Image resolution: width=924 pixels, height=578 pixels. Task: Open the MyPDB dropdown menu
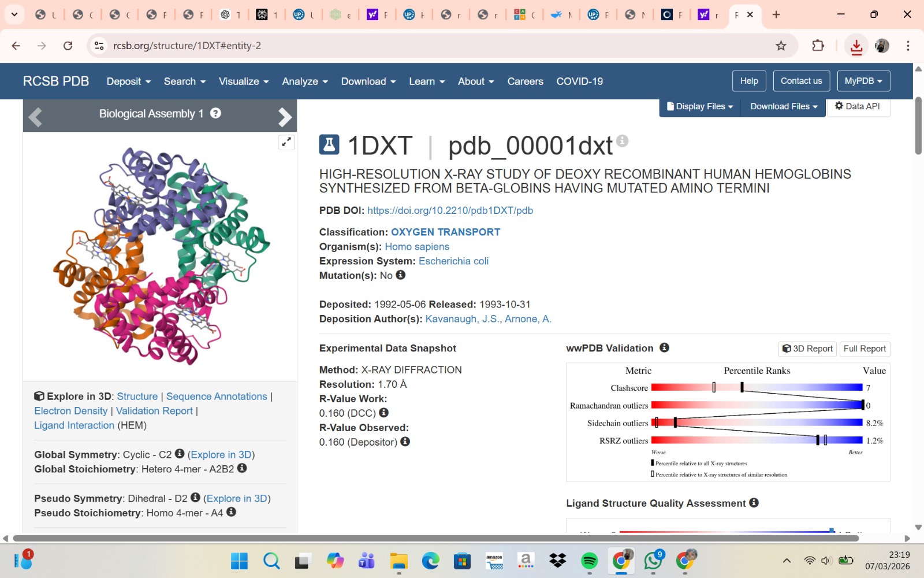coord(863,81)
